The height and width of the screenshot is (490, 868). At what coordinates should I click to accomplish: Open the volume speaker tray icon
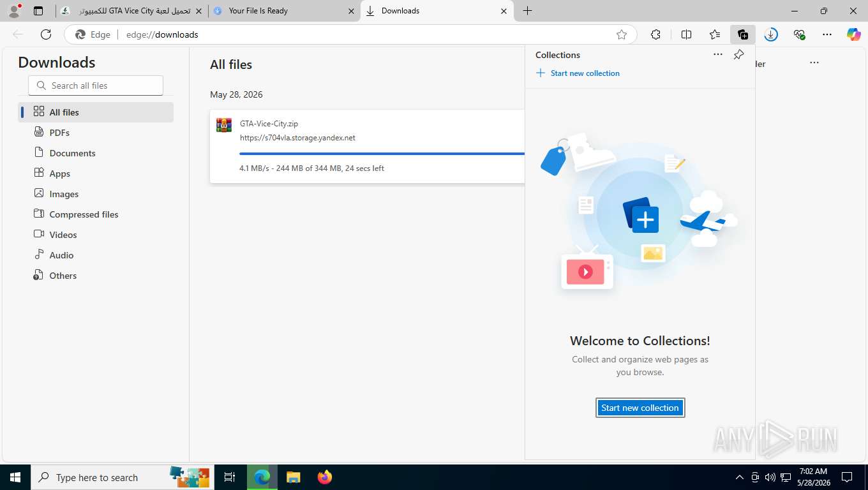[x=770, y=477]
